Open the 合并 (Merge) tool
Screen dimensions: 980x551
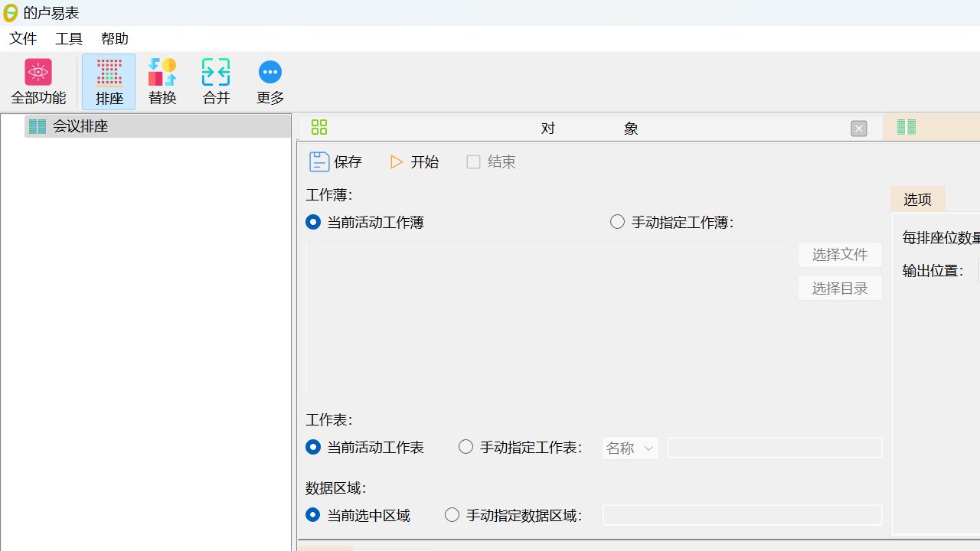pyautogui.click(x=216, y=81)
